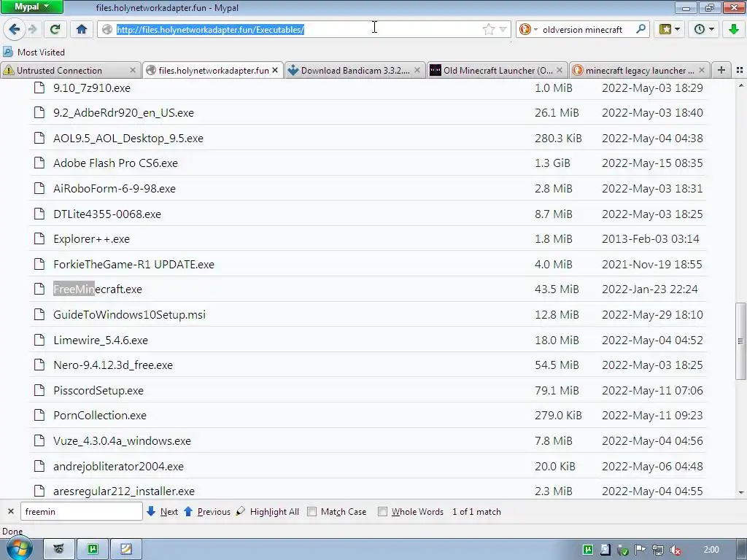Download 9.10_7z910.exe
The image size is (747, 560).
click(x=92, y=88)
